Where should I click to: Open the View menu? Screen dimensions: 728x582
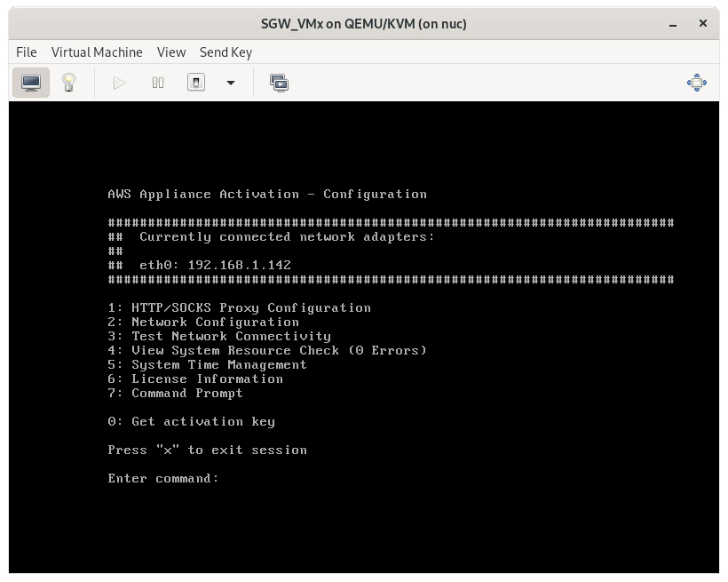click(x=170, y=52)
